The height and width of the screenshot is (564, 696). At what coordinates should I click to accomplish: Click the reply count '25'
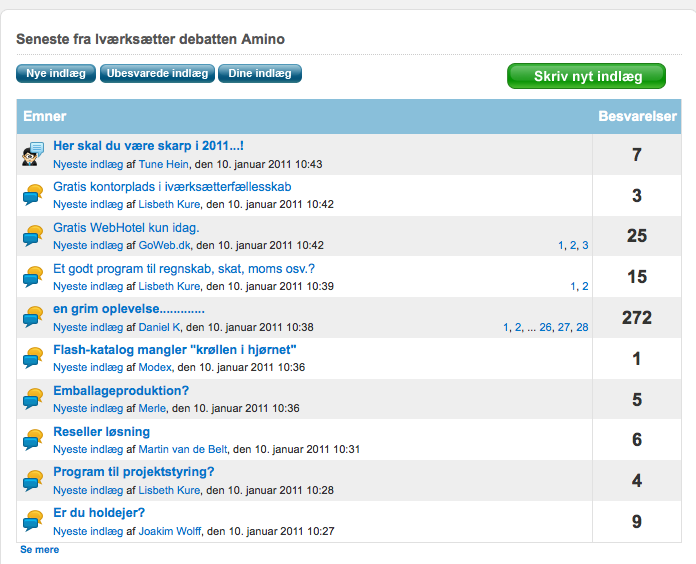(637, 236)
